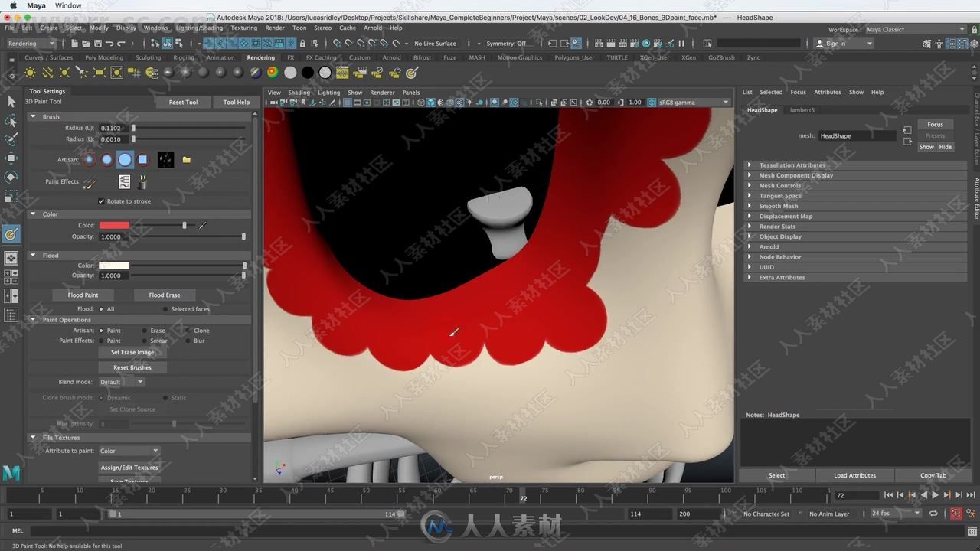Choose the Paint Selection tool in toolbox
The height and width of the screenshot is (551, 980).
click(11, 139)
